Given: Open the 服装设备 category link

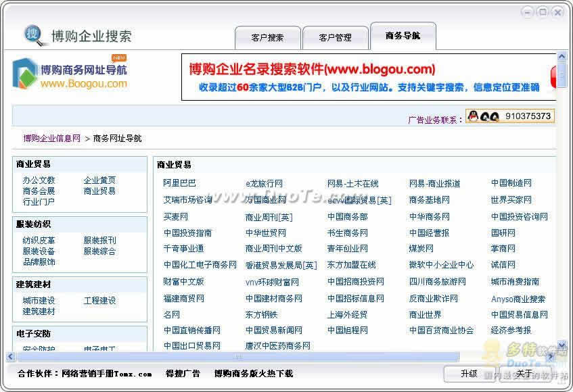Looking at the screenshot, I should (39, 251).
